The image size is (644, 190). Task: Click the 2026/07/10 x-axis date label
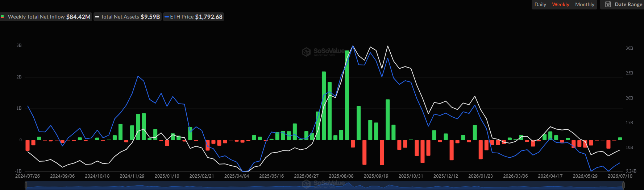point(620,176)
